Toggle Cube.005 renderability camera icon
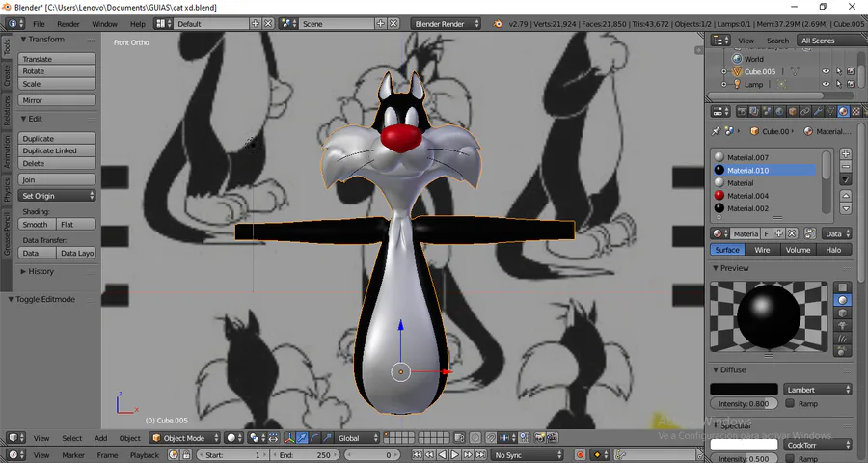868x463 pixels. (x=851, y=71)
